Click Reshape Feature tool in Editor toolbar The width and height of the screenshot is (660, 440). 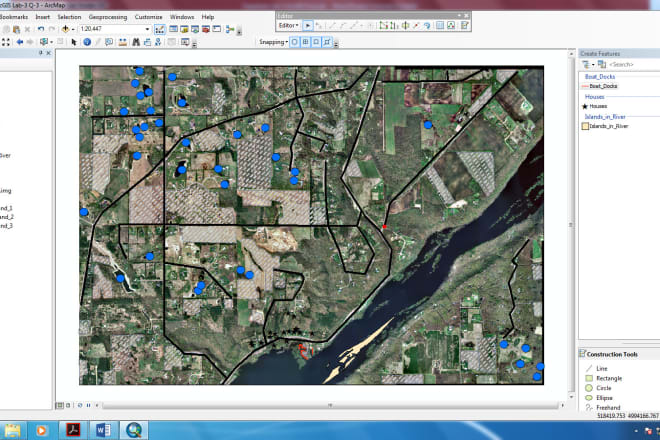[x=393, y=26]
